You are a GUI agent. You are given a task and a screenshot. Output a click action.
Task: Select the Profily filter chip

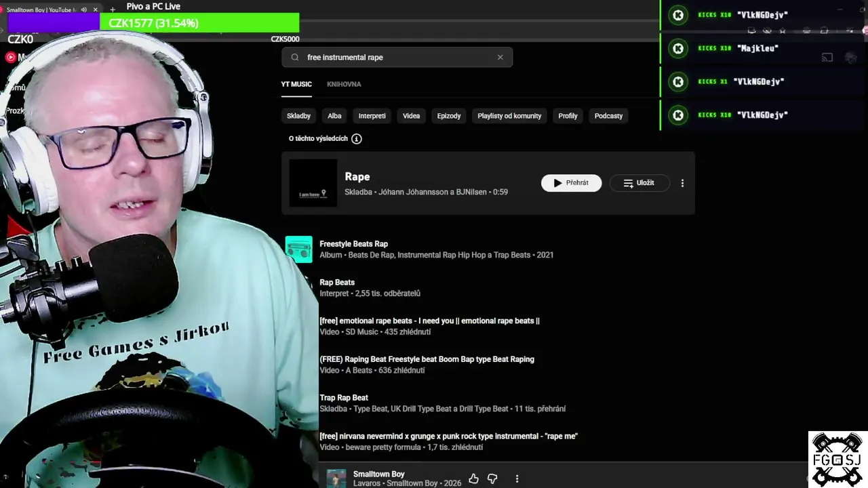coord(568,116)
